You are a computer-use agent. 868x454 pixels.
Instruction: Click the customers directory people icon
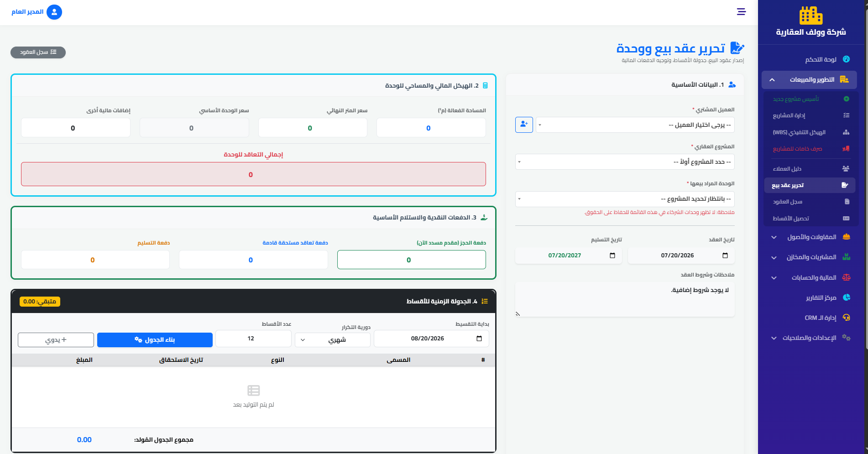pyautogui.click(x=846, y=169)
